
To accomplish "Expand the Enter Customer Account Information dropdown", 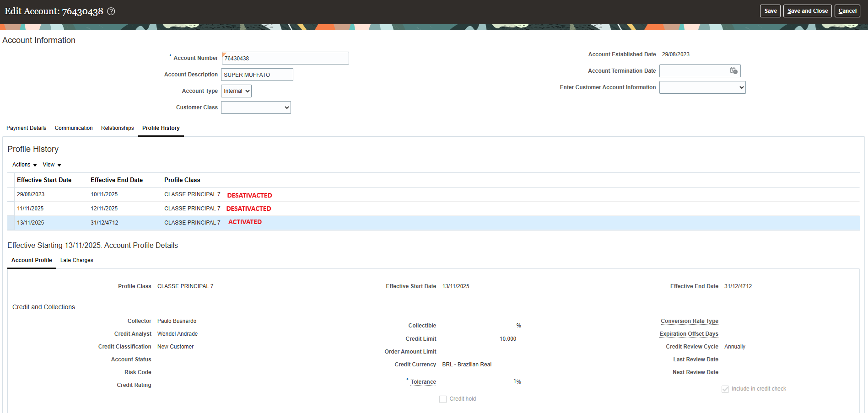I will pyautogui.click(x=702, y=87).
